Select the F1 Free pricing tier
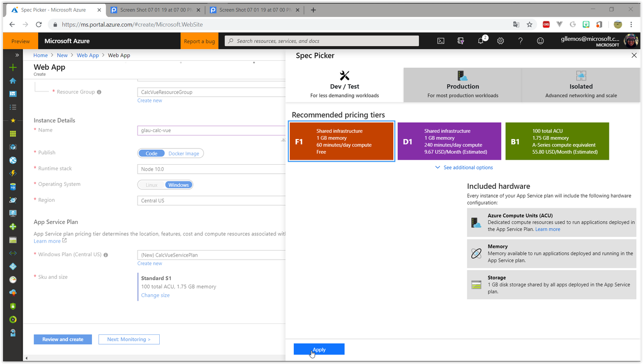The width and height of the screenshot is (643, 364). tap(342, 141)
